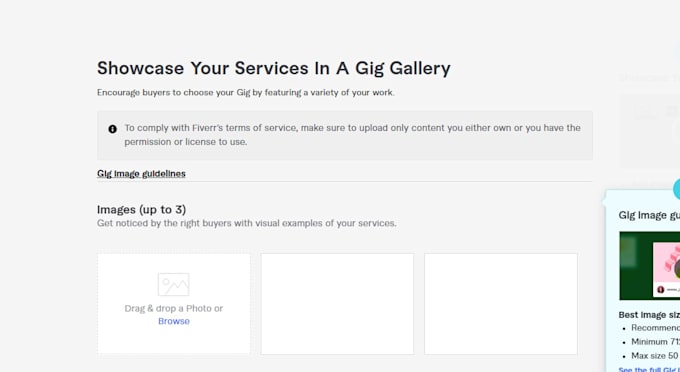This screenshot has height=372, width=680.
Task: Click the Drag & drop a Photo upload box
Action: click(x=173, y=304)
